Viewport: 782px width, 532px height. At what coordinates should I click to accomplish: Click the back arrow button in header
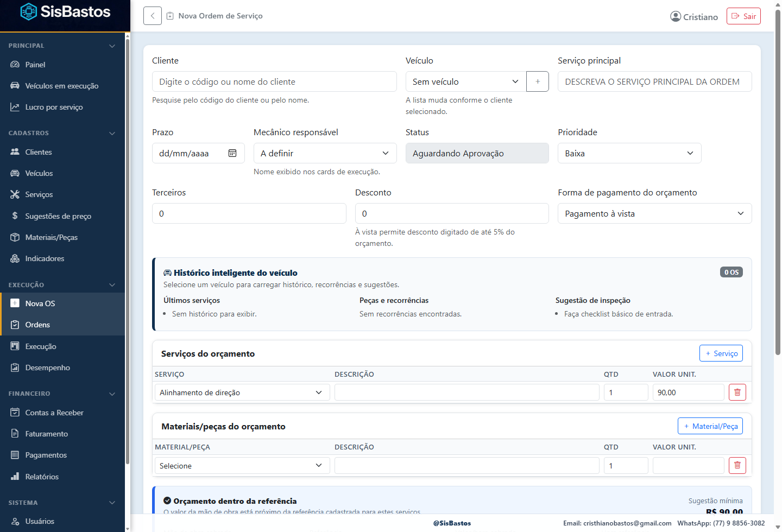click(x=153, y=16)
